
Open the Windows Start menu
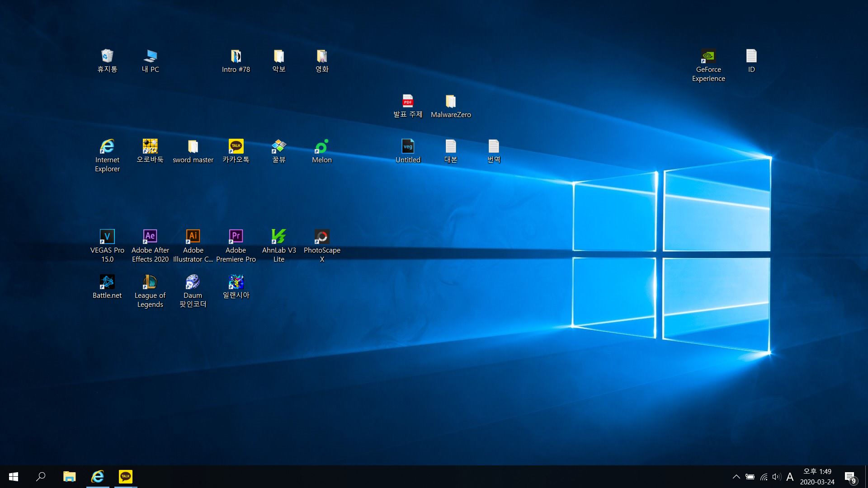pyautogui.click(x=14, y=477)
